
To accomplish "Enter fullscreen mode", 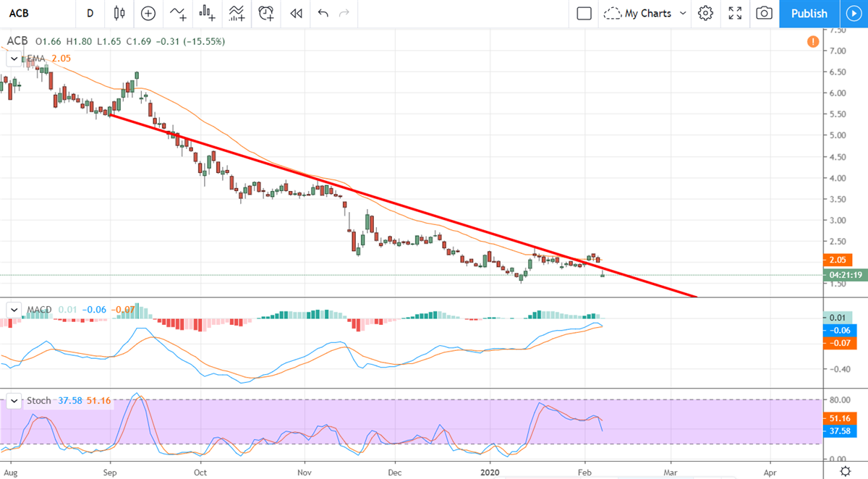I will coord(735,13).
